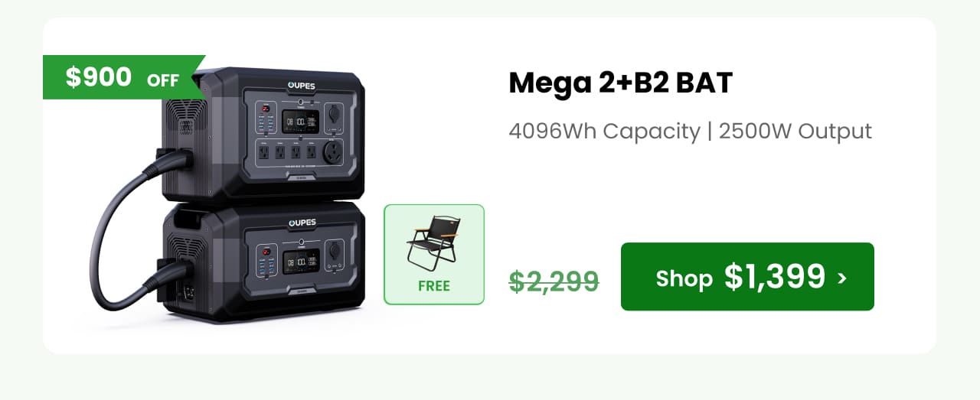980x400 pixels.
Task: Click the LCD display on the top power station
Action: (302, 121)
